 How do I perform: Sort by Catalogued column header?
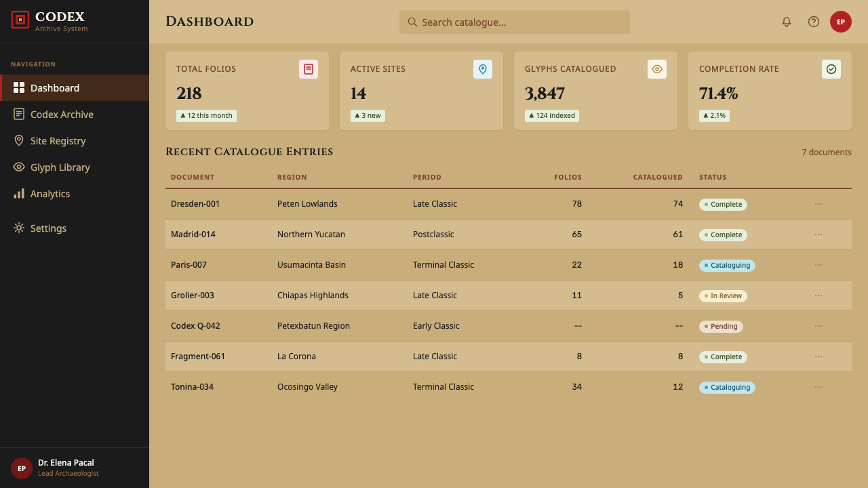click(x=658, y=177)
